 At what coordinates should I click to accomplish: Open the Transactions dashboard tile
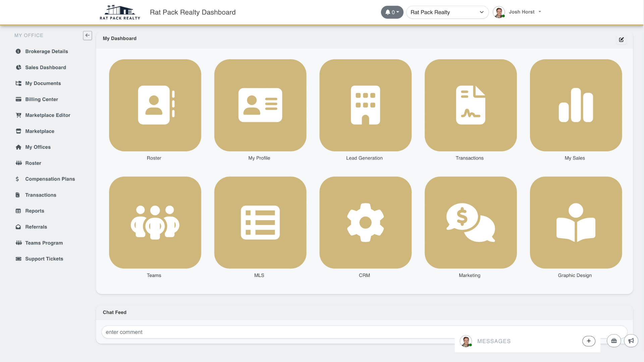click(471, 105)
